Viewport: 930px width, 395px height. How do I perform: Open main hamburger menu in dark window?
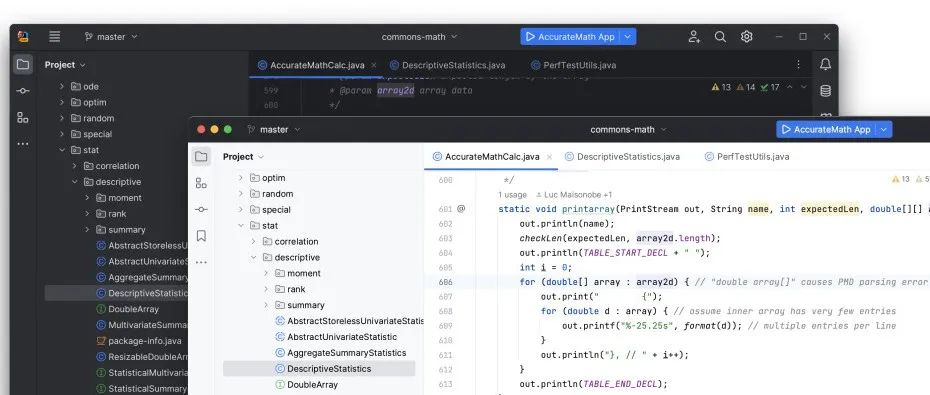(55, 37)
